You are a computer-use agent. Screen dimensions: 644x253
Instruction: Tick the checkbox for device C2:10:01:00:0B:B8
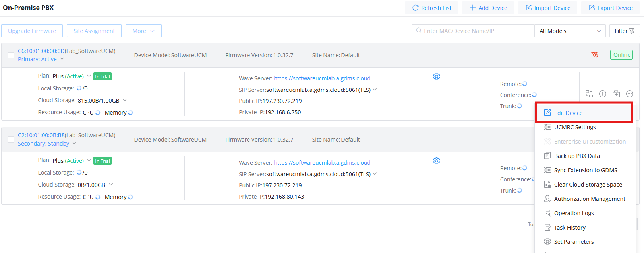click(11, 139)
